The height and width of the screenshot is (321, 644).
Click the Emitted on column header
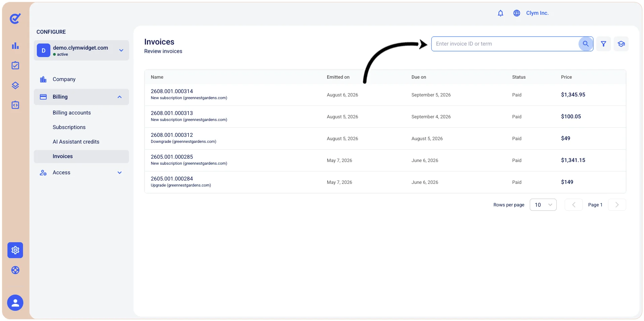coord(338,77)
